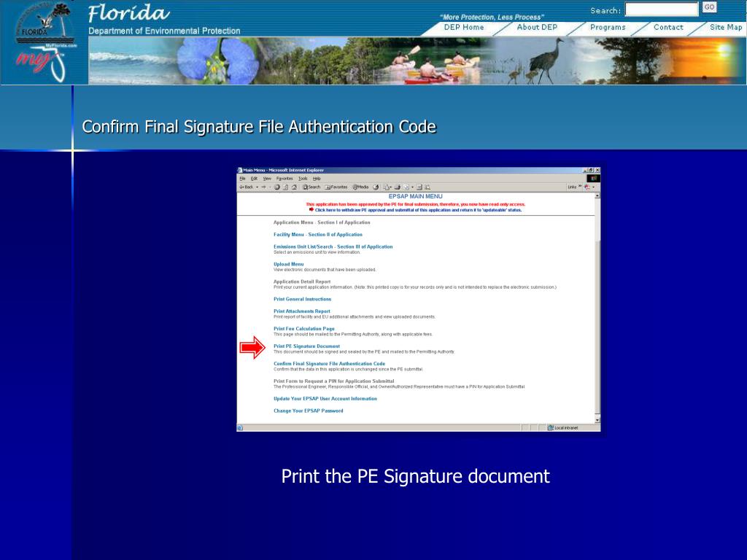Image resolution: width=747 pixels, height=560 pixels.
Task: Open Facility Menu - Section II link
Action: [318, 234]
